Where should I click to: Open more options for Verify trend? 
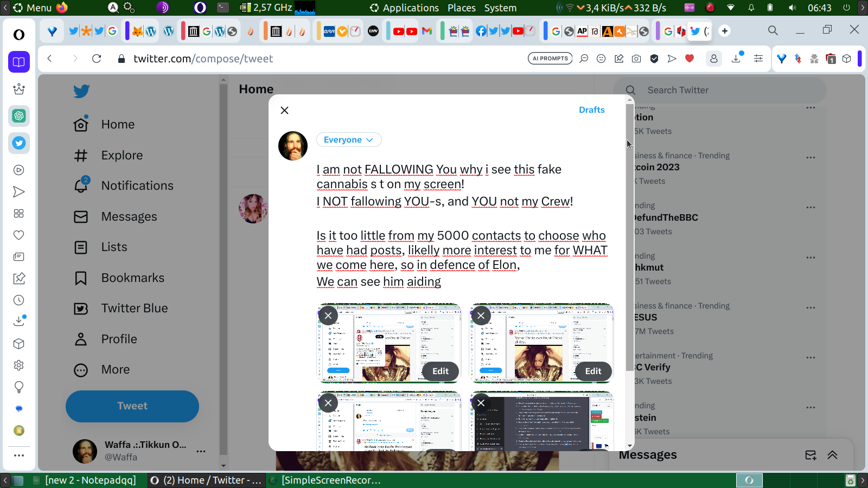coord(810,357)
